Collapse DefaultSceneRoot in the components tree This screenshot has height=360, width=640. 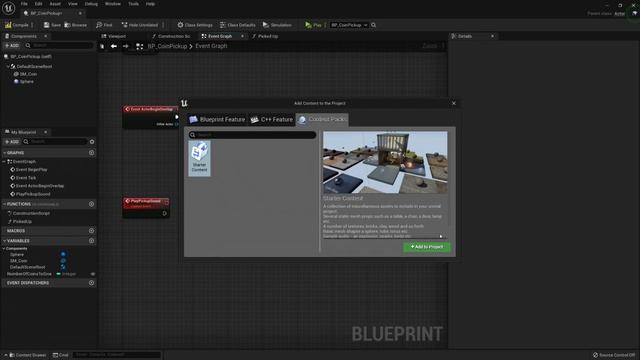coord(8,66)
